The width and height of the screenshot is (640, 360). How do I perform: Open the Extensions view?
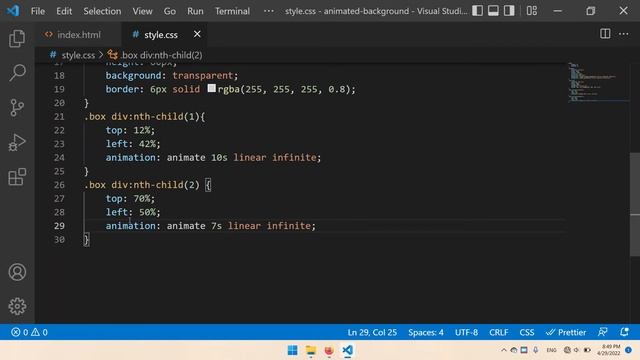click(17, 177)
